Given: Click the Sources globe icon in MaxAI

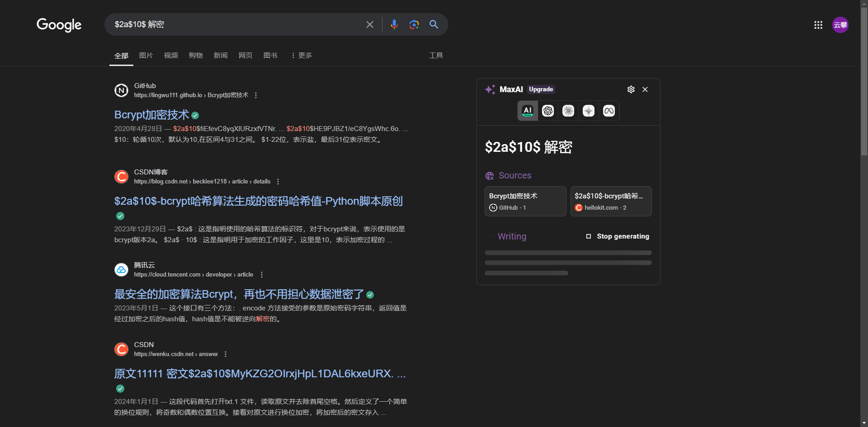Looking at the screenshot, I should (490, 176).
